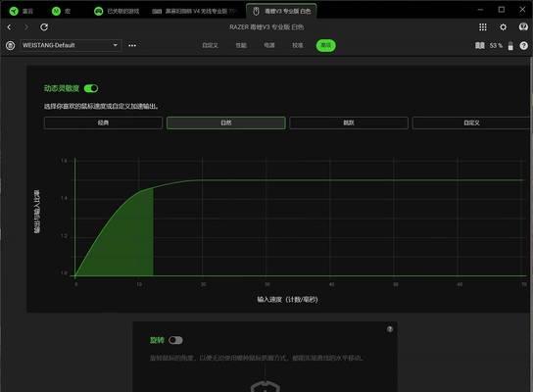Image resolution: width=533 pixels, height=392 pixels.
Task: Open the help icon in the 旋转 panel
Action: (x=390, y=329)
